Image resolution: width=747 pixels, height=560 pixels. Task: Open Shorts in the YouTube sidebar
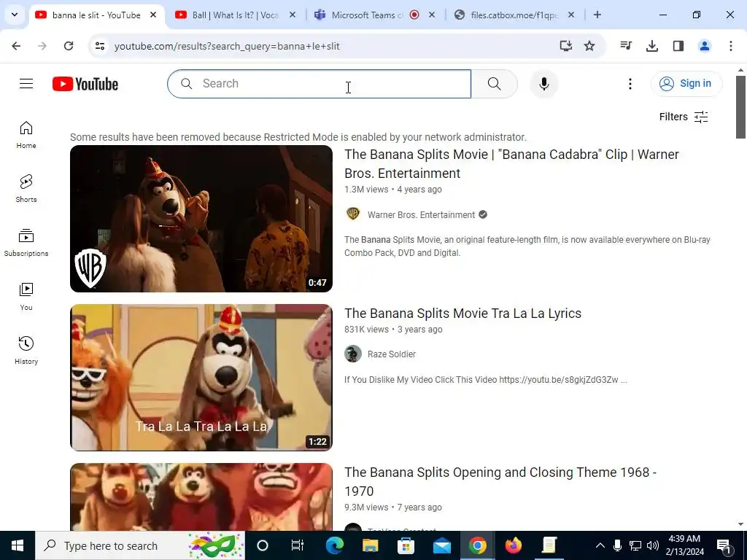tap(26, 189)
